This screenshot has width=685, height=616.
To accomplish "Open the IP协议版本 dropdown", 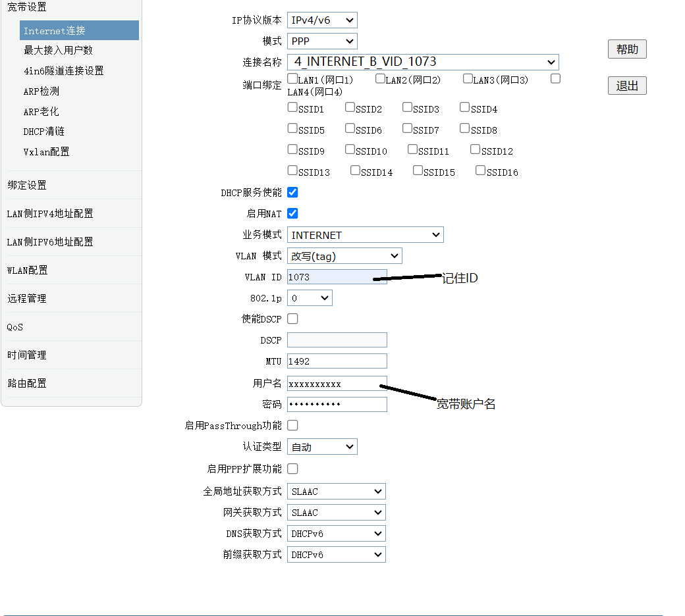I will coord(322,20).
